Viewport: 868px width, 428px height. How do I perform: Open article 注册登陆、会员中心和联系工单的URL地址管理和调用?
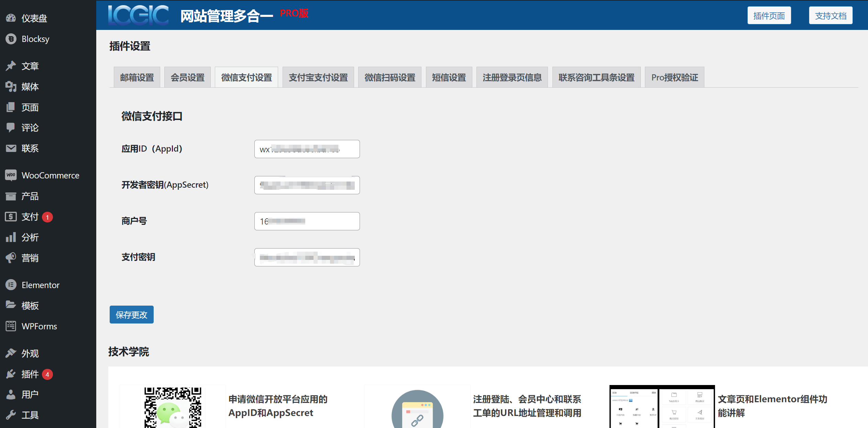tap(527, 406)
